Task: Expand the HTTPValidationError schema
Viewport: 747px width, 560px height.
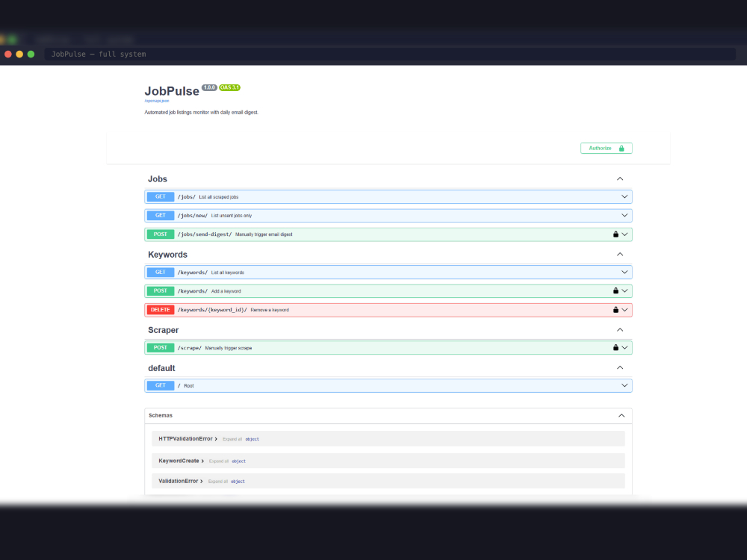Action: click(187, 439)
